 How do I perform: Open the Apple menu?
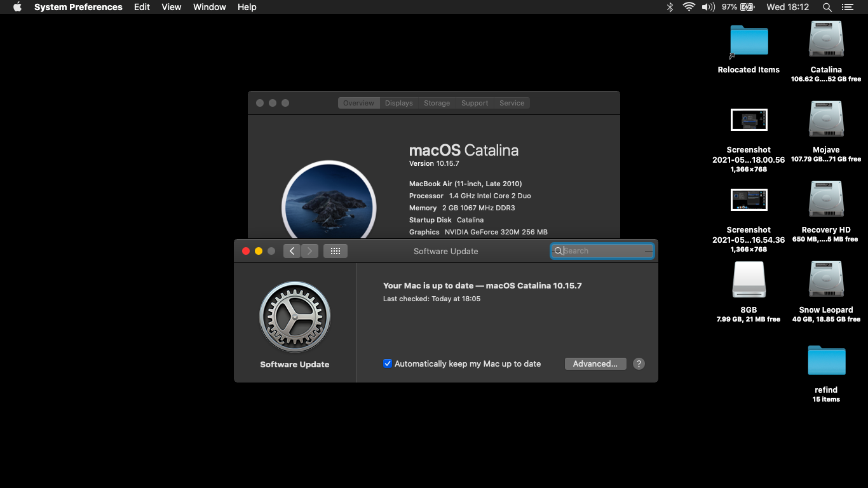tap(17, 7)
